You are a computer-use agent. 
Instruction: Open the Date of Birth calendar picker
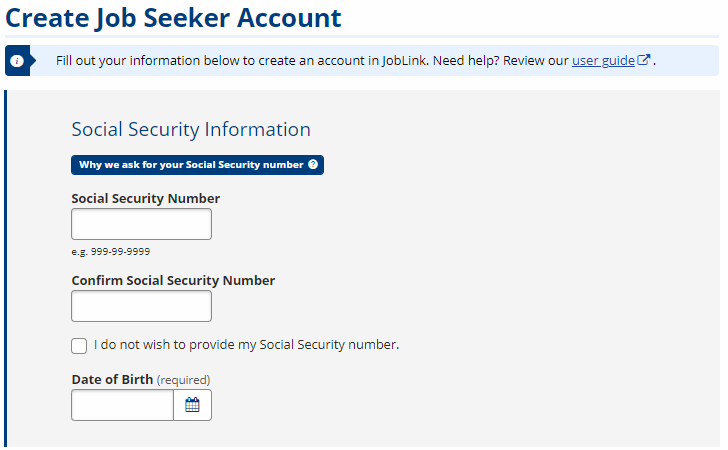[193, 405]
